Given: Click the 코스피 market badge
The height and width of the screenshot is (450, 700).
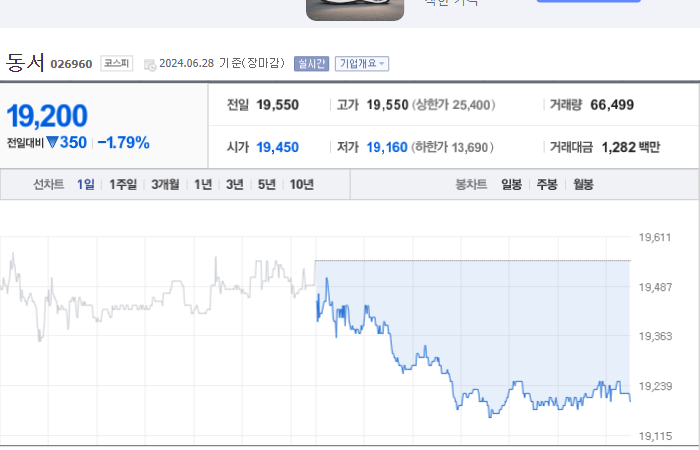Looking at the screenshot, I should [x=117, y=63].
